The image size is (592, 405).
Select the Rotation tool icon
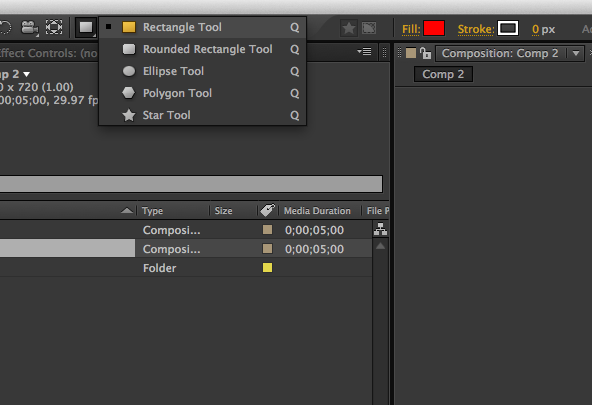[5, 28]
